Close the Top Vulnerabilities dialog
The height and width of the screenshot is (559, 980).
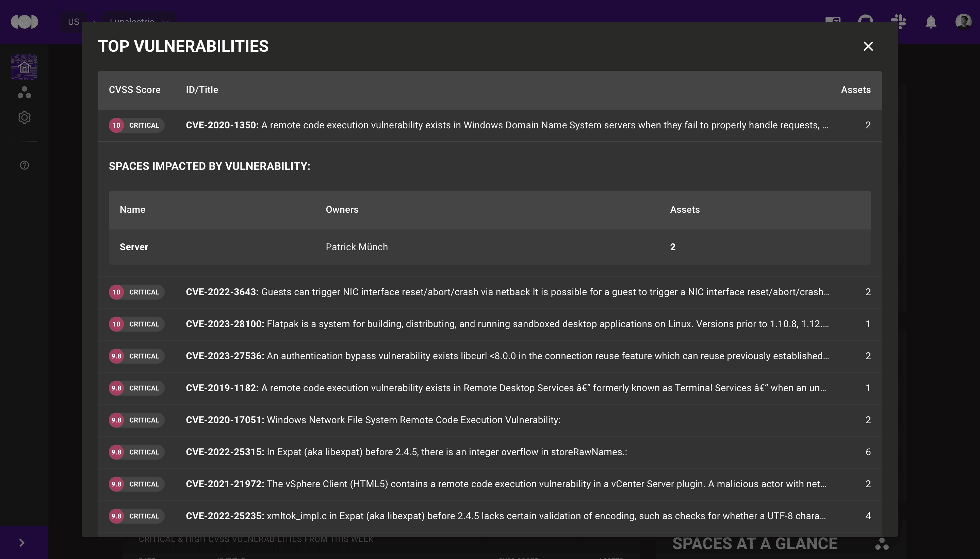point(868,46)
